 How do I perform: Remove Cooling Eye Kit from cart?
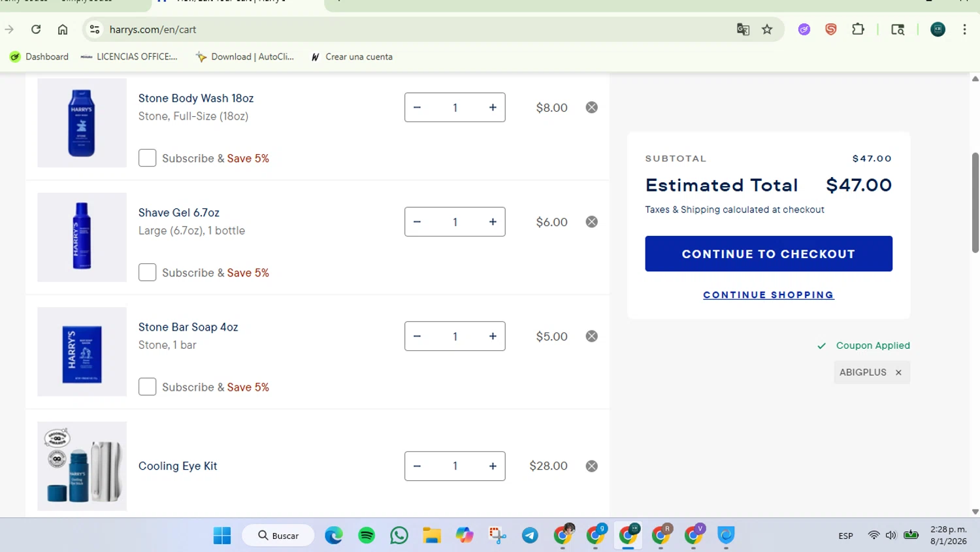(591, 466)
